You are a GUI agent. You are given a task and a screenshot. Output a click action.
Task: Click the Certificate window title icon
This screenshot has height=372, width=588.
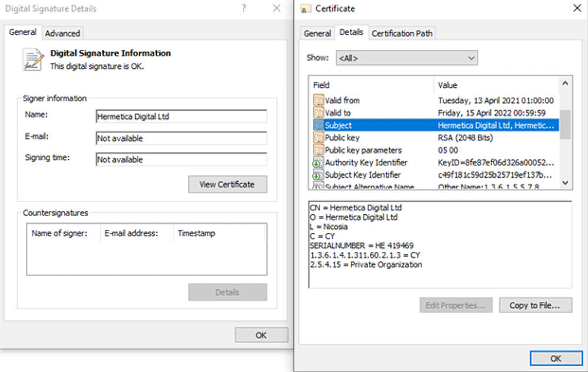305,9
